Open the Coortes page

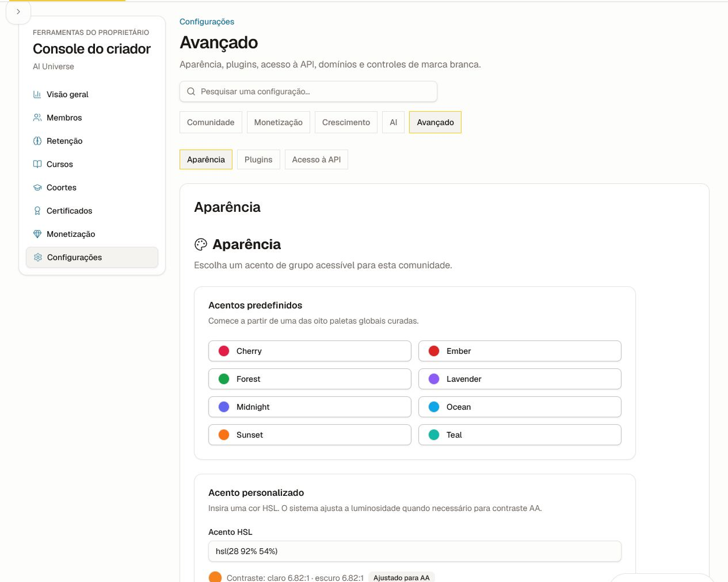point(92,187)
